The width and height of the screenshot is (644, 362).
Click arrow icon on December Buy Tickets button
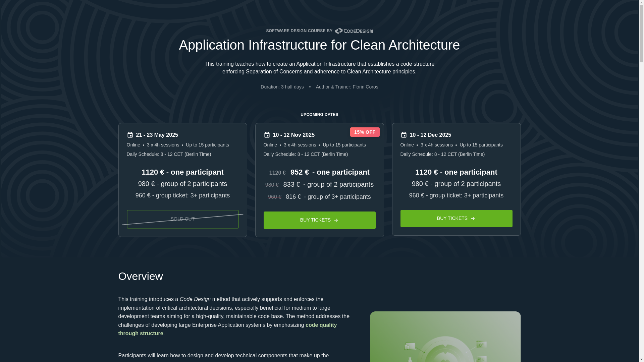473,219
